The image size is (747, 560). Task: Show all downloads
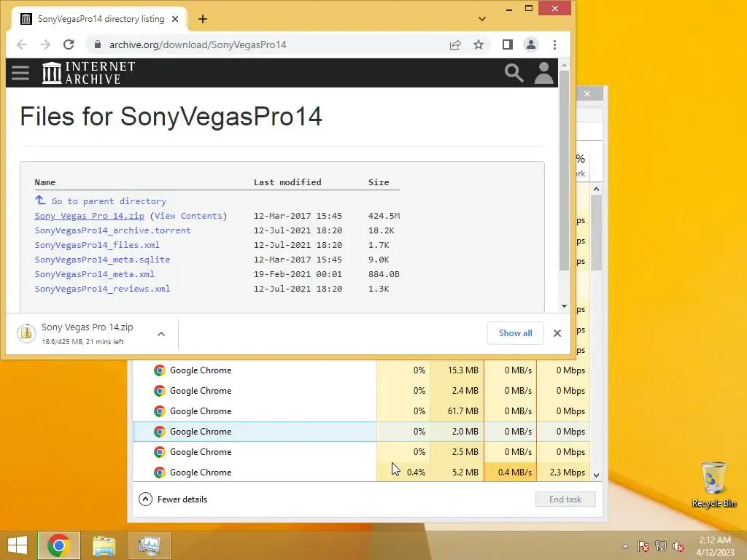[x=515, y=332]
